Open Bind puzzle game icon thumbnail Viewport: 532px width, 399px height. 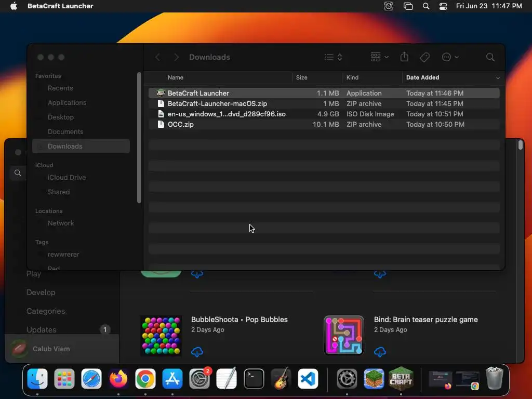pos(344,336)
